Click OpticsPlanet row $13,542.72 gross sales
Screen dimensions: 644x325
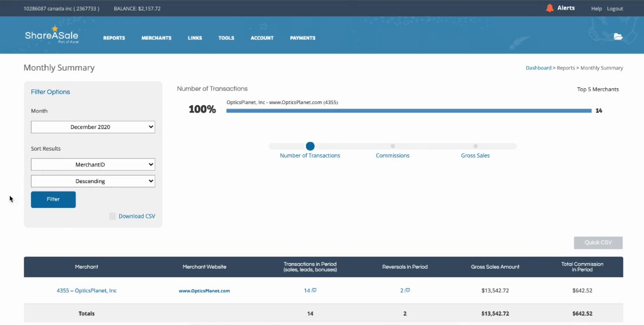click(495, 290)
